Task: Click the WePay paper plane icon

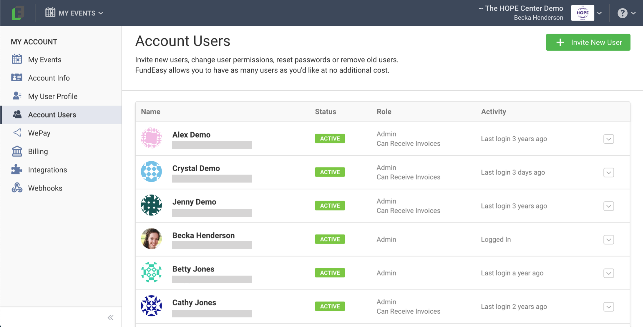Action: click(x=17, y=133)
